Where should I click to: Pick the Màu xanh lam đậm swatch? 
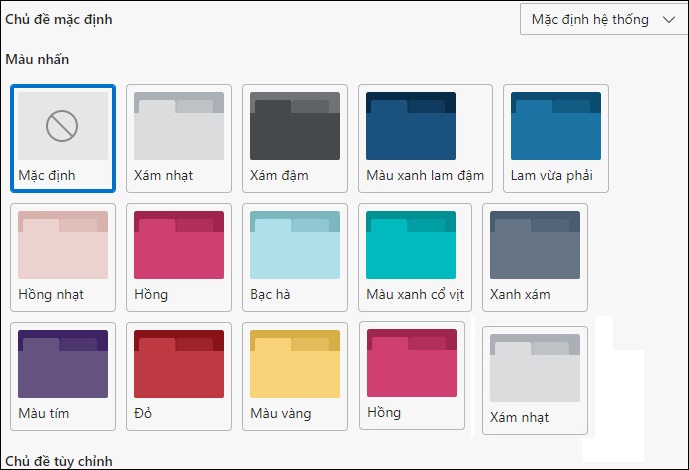click(x=425, y=136)
